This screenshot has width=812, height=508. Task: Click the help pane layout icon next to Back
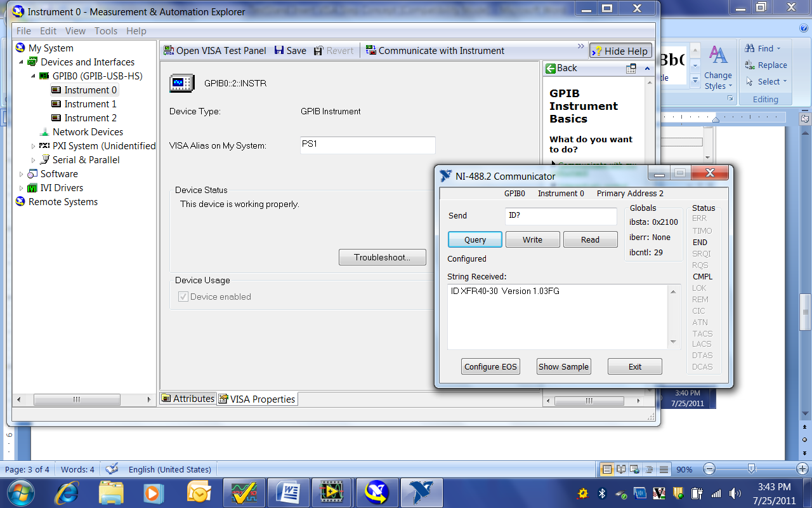coord(631,68)
